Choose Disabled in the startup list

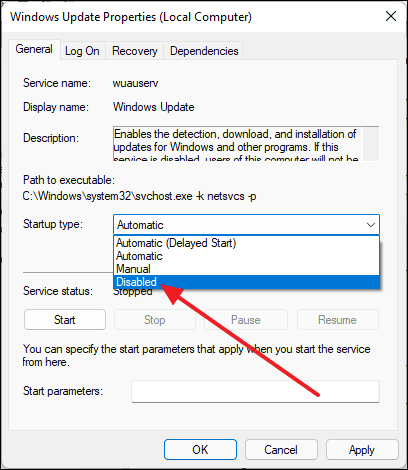click(246, 282)
